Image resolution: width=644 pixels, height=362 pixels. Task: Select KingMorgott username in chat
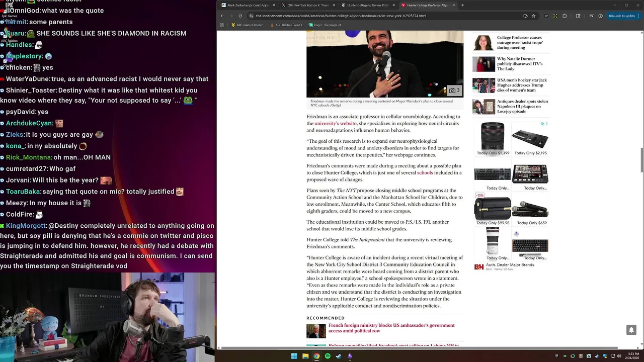pyautogui.click(x=26, y=226)
